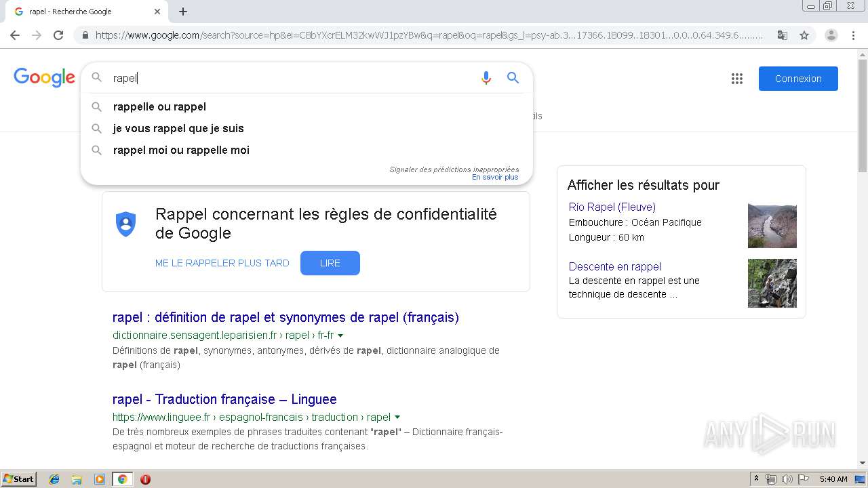Image resolution: width=868 pixels, height=488 pixels.
Task: Click the red stop taskbar icon
Action: pos(145,479)
